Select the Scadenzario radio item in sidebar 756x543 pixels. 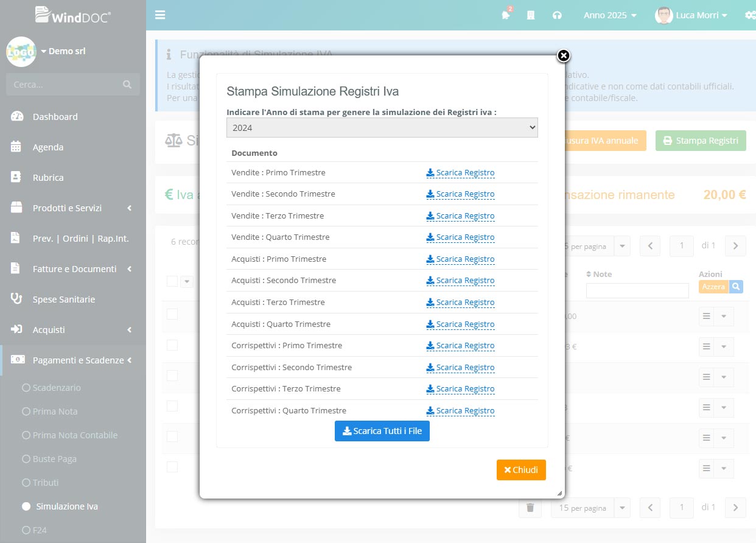click(x=26, y=388)
